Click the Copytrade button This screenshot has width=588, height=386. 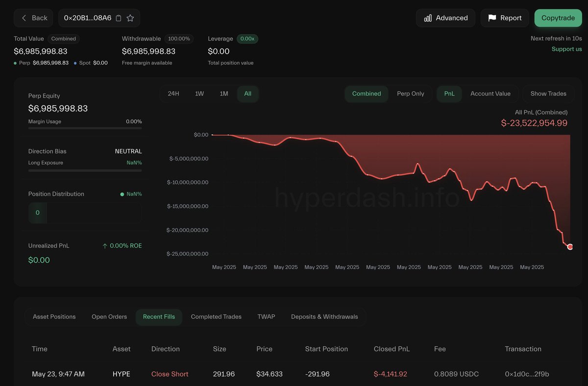tap(558, 18)
